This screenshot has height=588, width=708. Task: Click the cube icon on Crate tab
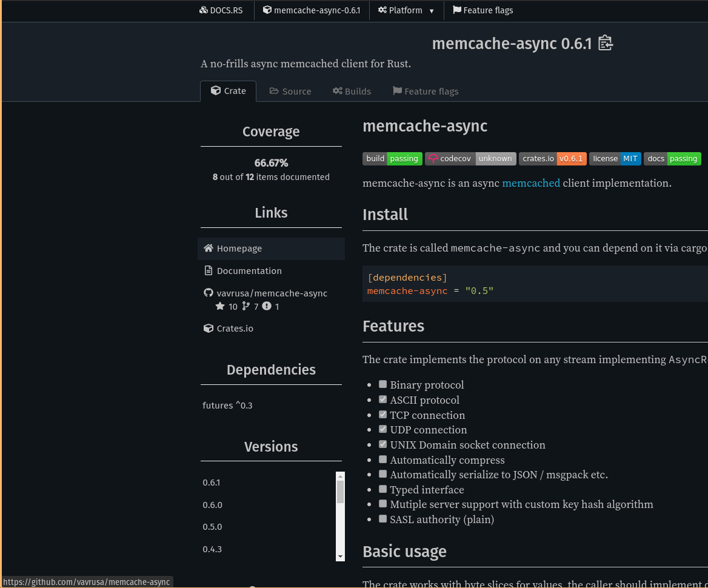(216, 90)
